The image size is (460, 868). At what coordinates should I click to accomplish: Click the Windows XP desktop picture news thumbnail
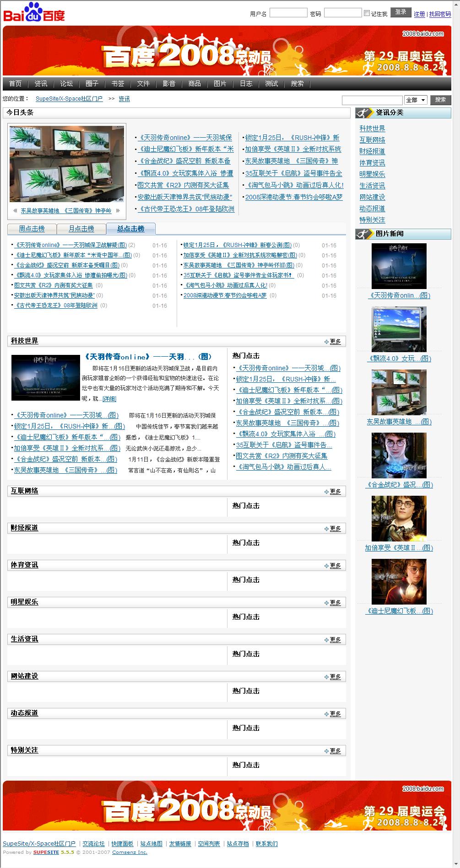(x=399, y=329)
